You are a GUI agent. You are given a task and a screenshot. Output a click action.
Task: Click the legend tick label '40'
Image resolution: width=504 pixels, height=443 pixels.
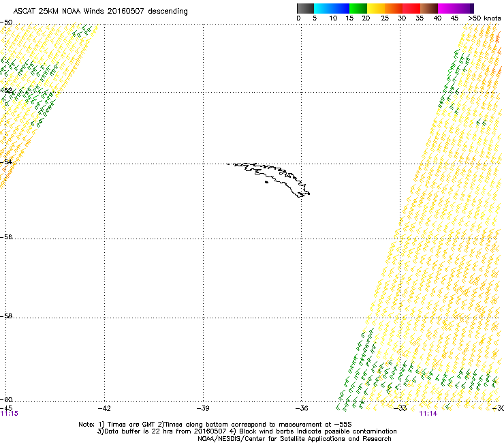pos(437,18)
